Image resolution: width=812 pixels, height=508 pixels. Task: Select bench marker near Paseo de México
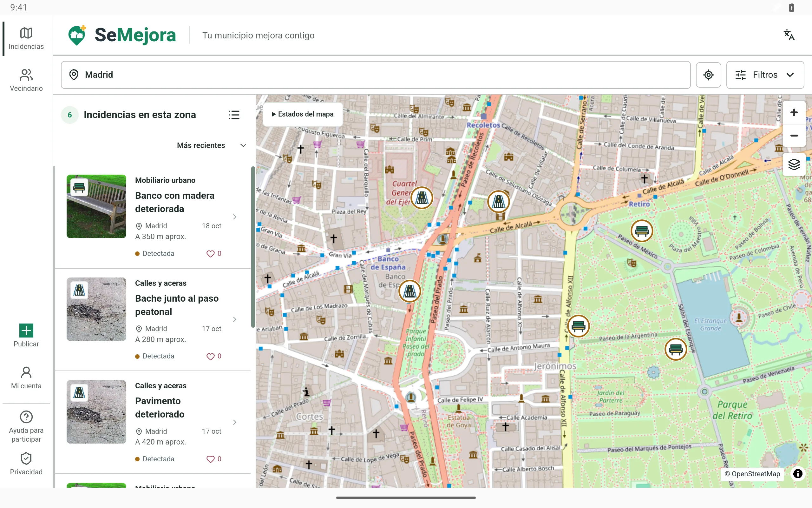pyautogui.click(x=642, y=231)
